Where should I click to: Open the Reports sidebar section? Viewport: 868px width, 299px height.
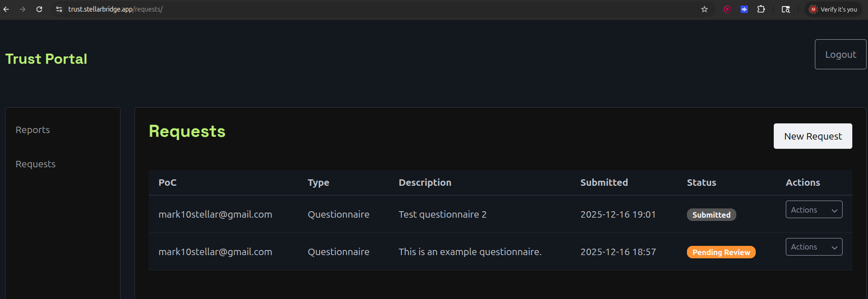point(33,130)
